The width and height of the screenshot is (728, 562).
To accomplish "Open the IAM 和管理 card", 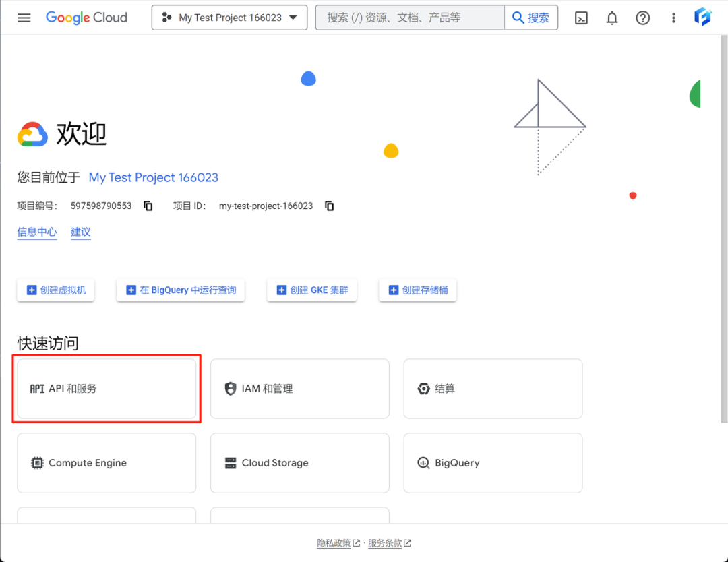I will click(x=300, y=388).
